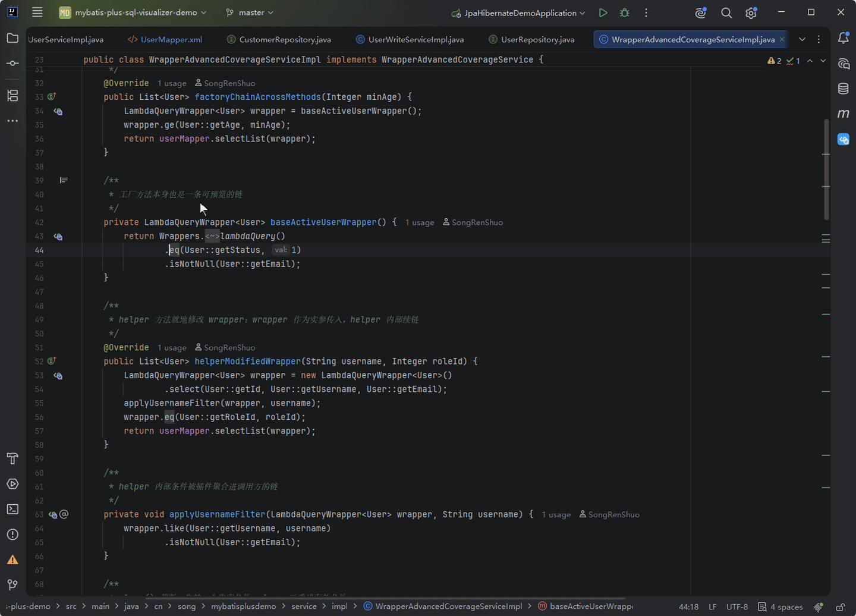Open the 4 spaces indent settings
856x616 pixels.
point(780,606)
